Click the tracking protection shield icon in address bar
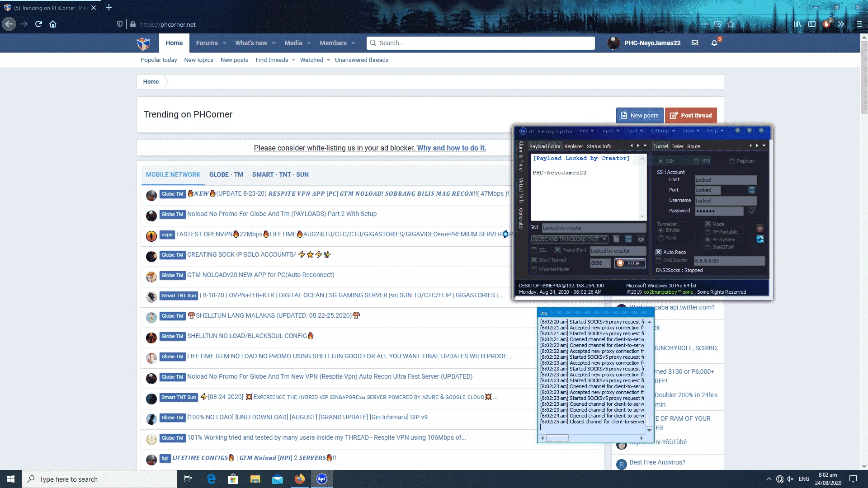This screenshot has width=868, height=488. pyautogui.click(x=120, y=24)
